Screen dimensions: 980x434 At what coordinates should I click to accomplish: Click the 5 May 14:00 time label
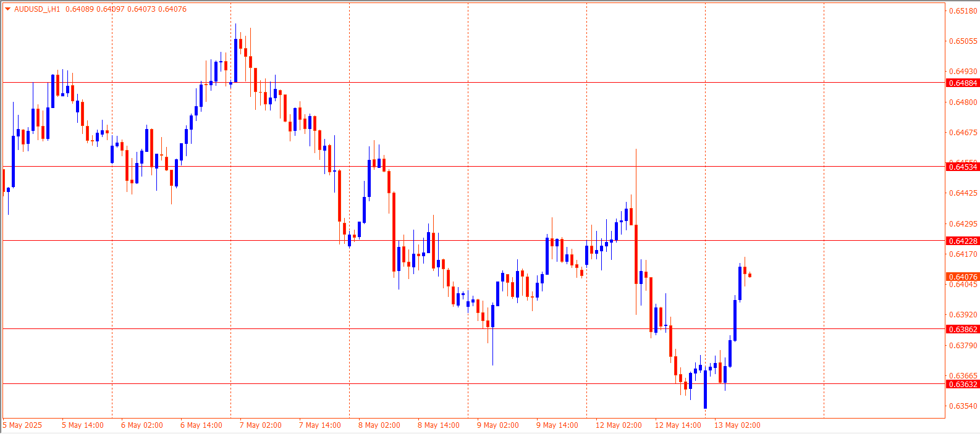83,425
